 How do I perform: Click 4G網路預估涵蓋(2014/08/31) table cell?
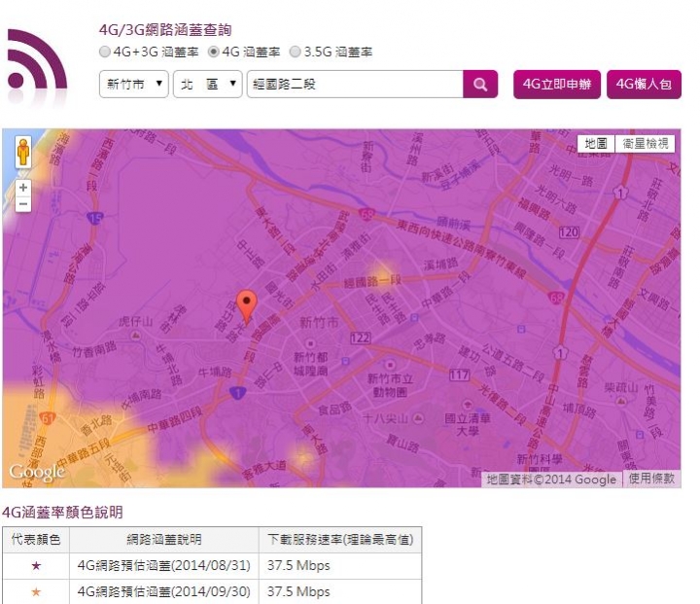164,565
